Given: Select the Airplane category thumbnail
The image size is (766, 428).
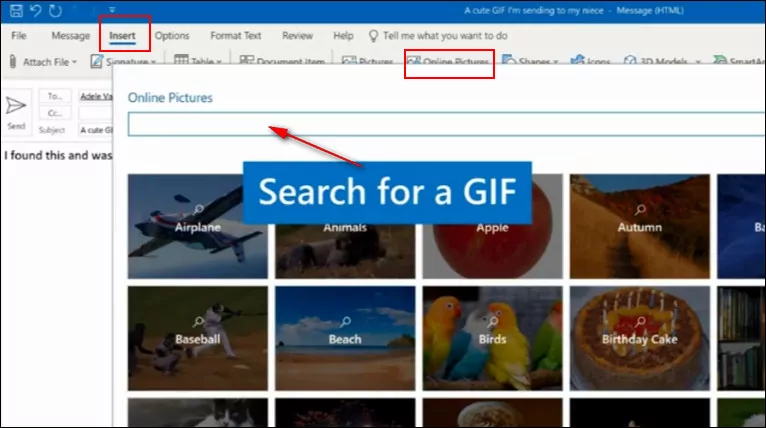Looking at the screenshot, I should [x=198, y=226].
